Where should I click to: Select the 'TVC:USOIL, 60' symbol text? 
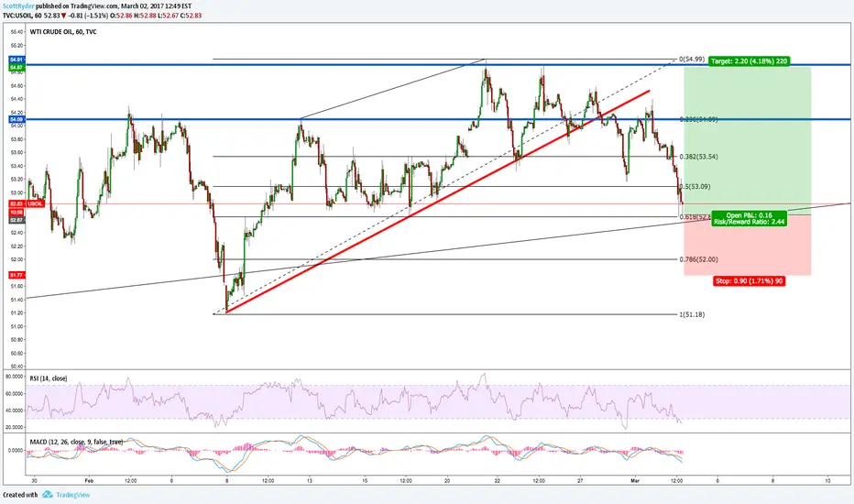tap(22, 16)
